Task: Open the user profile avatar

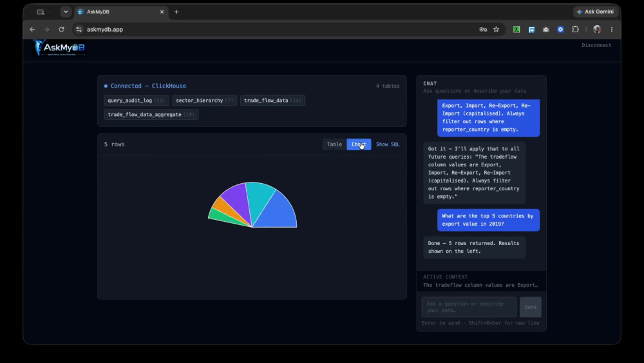Action: click(x=597, y=29)
